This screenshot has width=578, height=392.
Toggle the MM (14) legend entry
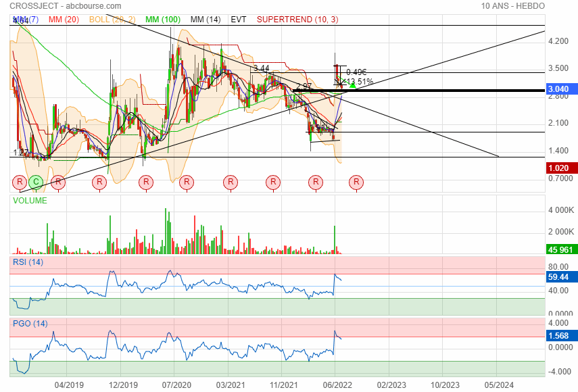pyautogui.click(x=206, y=20)
